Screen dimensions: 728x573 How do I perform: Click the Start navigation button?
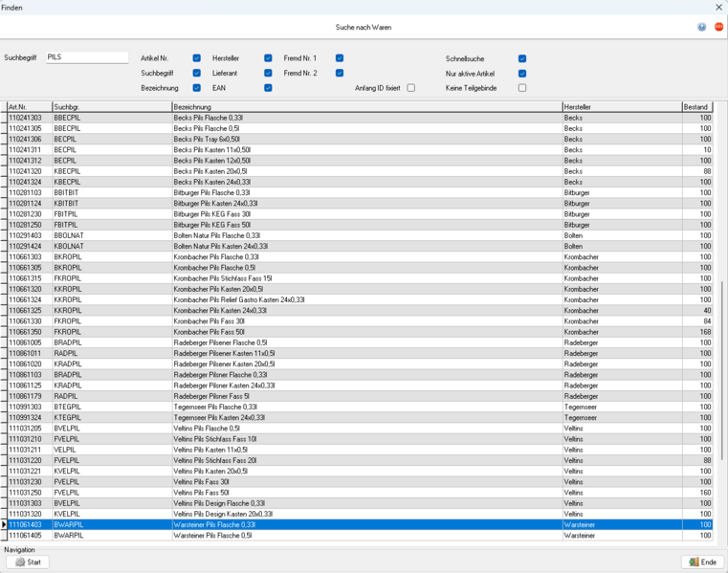28,562
